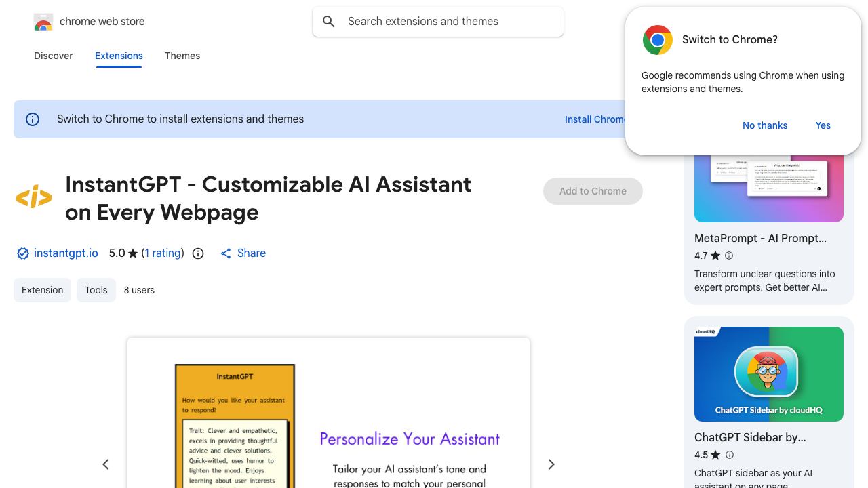This screenshot has height=488, width=868.
Task: Click the rating info icon beside 1 rating
Action: [198, 253]
